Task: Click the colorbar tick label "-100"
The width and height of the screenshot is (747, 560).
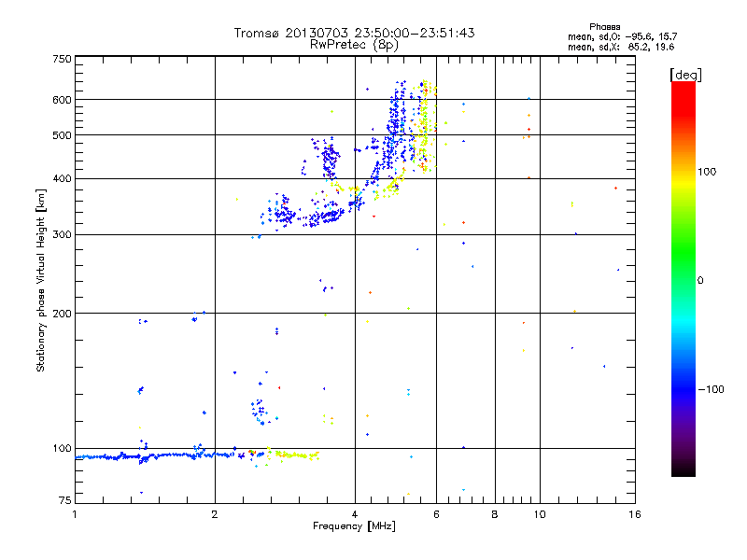Action: pos(711,389)
